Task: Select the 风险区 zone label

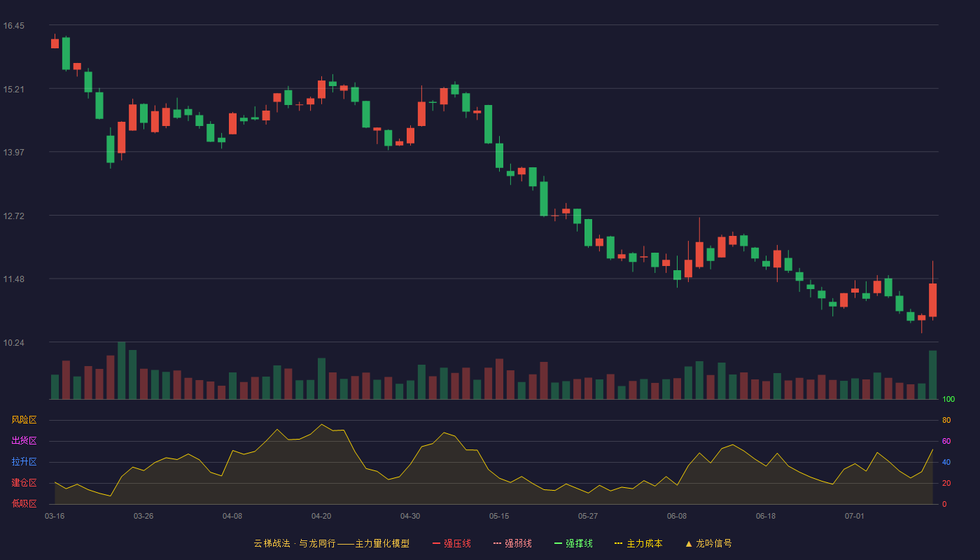Action: click(x=24, y=420)
